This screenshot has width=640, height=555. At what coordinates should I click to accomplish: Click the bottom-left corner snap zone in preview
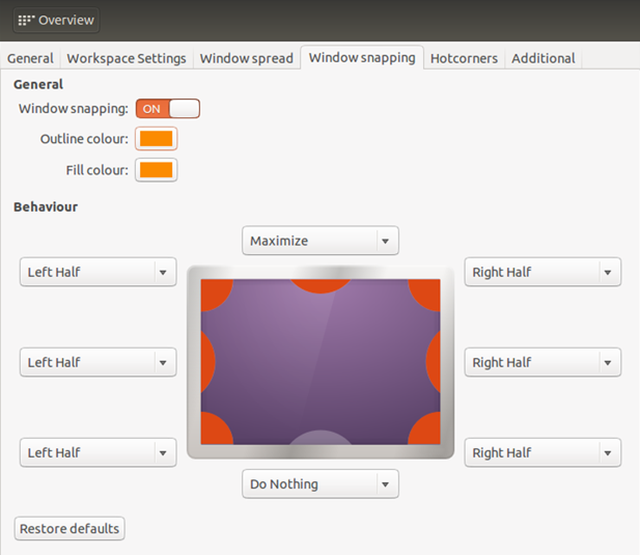pos(212,431)
